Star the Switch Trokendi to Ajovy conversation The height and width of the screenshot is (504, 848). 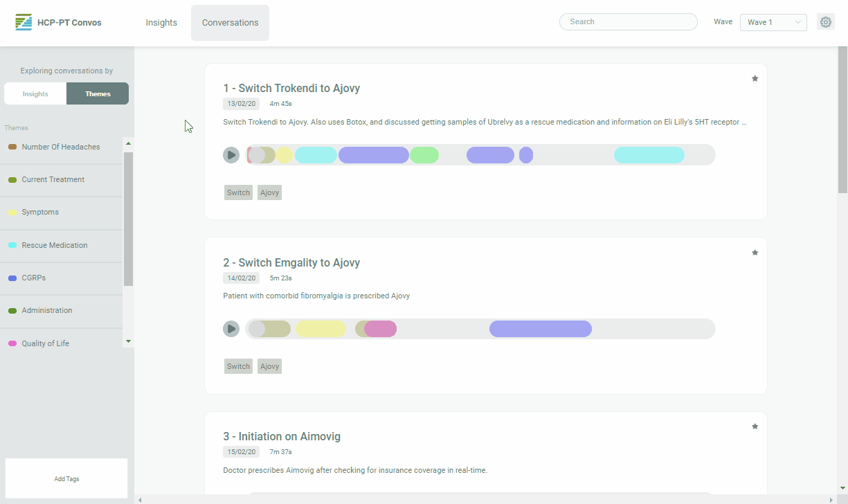point(755,78)
